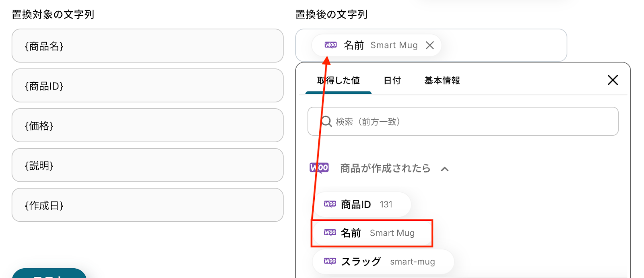Screen dimensions: 644x278
Task: Click the Woo icon next to 商品ID
Action: click(x=330, y=204)
